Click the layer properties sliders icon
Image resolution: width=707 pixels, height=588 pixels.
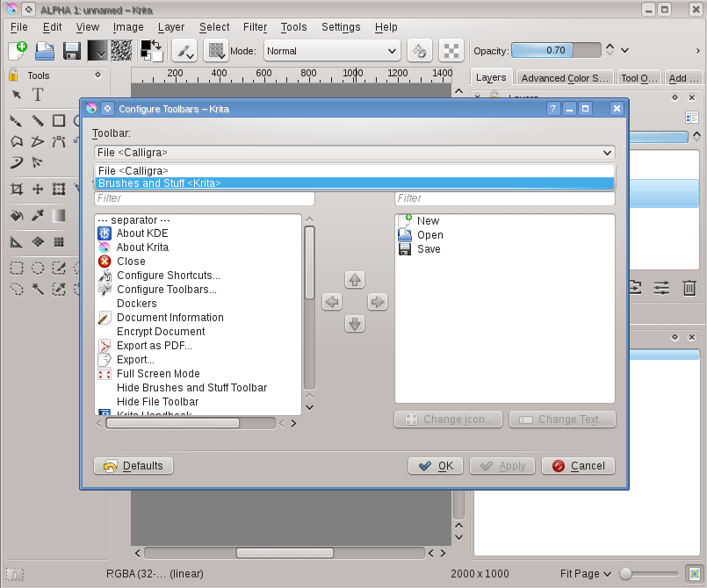pyautogui.click(x=661, y=288)
